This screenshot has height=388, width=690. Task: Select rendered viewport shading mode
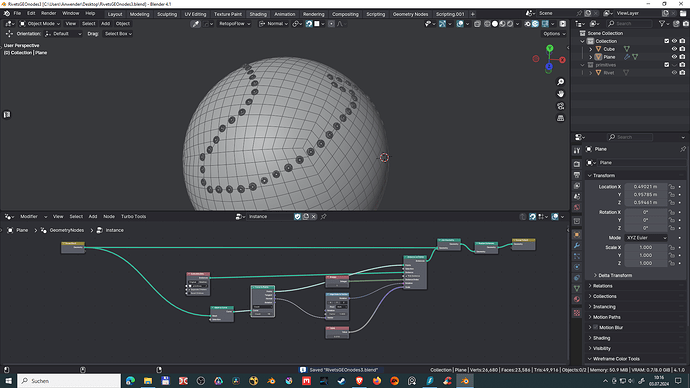click(x=510, y=24)
